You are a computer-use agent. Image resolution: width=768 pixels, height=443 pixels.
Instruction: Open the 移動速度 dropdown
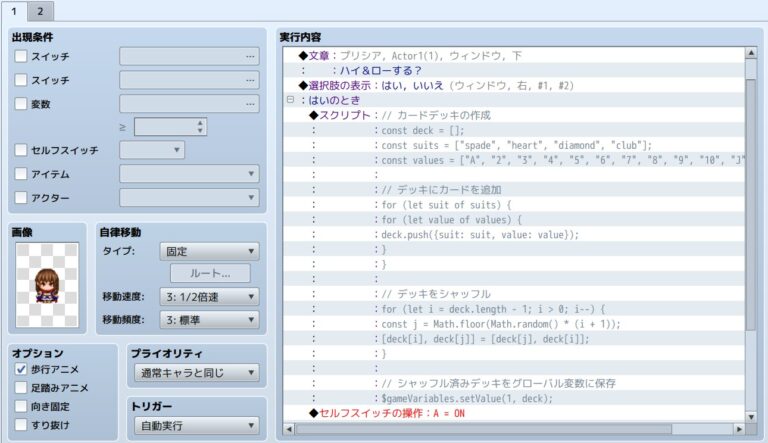tap(209, 297)
